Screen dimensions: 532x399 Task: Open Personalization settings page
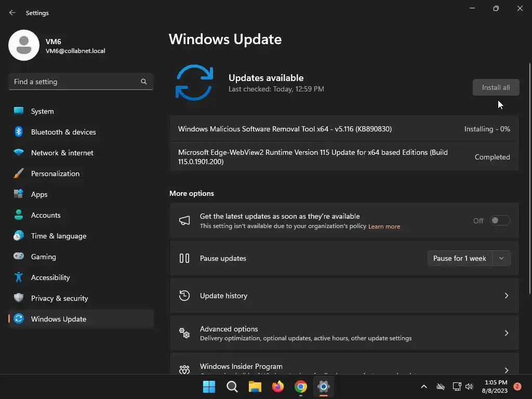click(x=81, y=173)
